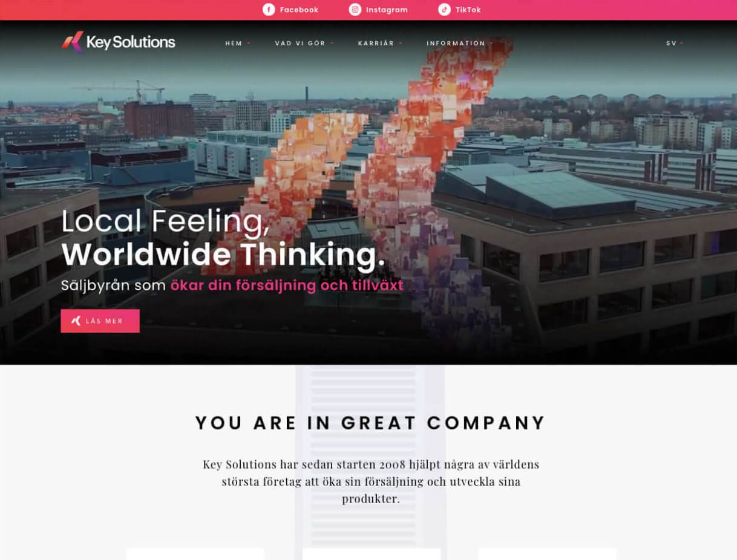The height and width of the screenshot is (560, 737).
Task: Click the Key Solutions wordmark text
Action: [131, 42]
